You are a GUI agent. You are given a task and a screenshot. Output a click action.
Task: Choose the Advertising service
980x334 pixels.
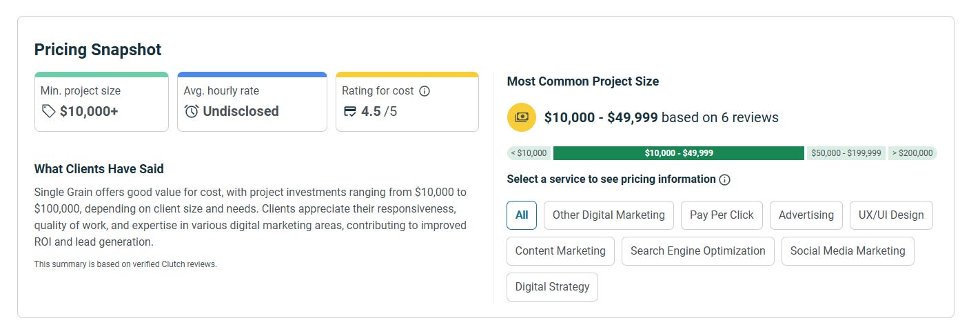pos(806,215)
